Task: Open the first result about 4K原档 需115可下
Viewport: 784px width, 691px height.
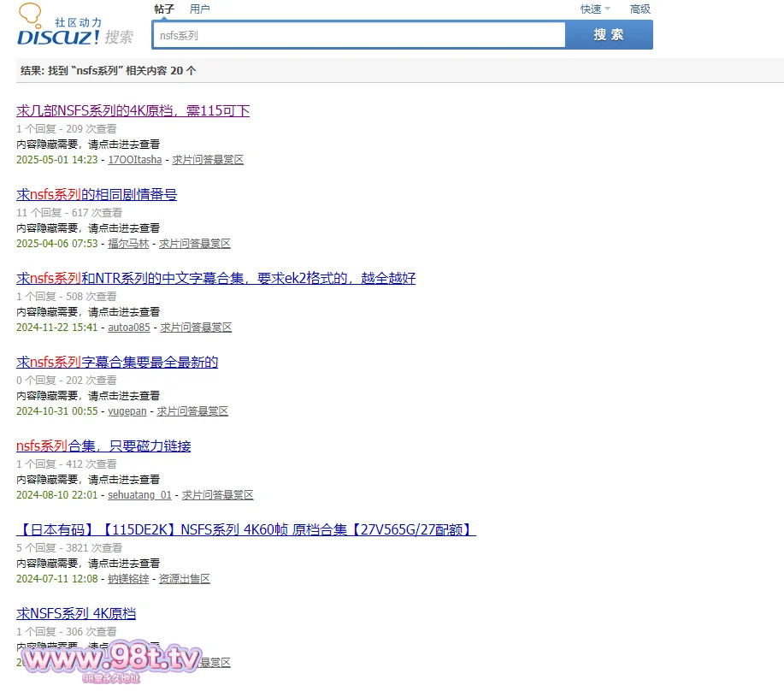Action: coord(133,111)
